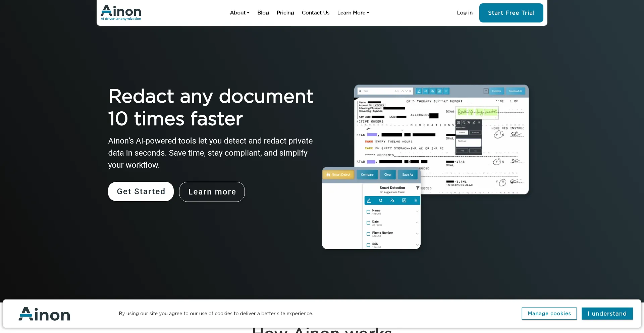The width and height of the screenshot is (644, 333).
Task: Click the hero Learn more button
Action: pyautogui.click(x=212, y=192)
